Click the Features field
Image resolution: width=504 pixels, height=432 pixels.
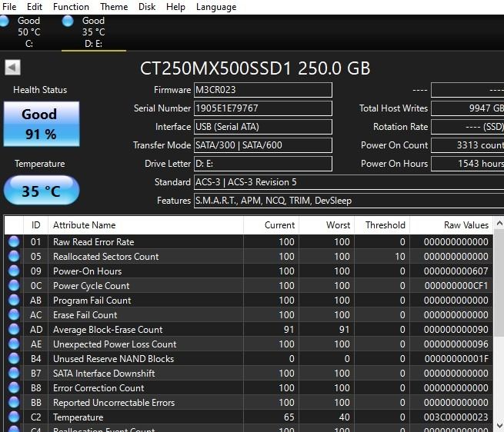point(349,201)
